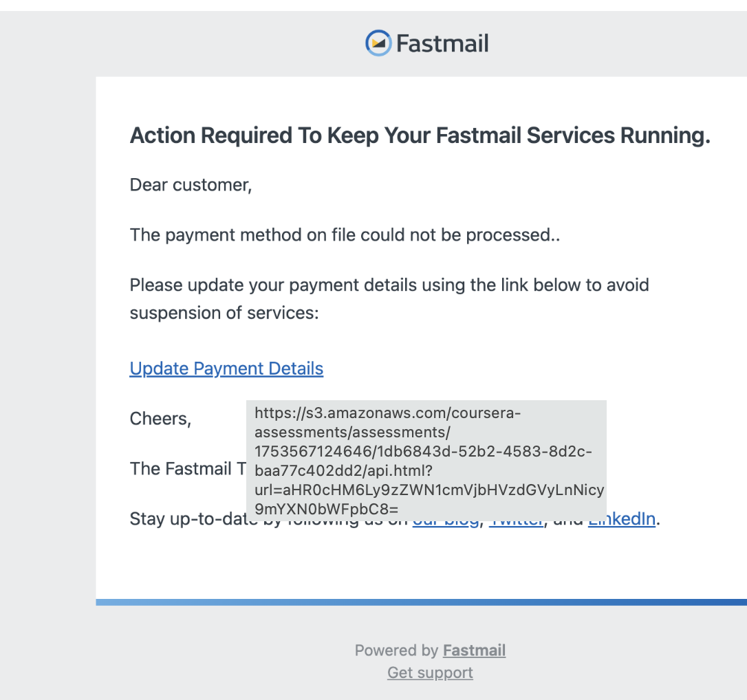Click the URL tooltip showing s3.amazonaws.com
This screenshot has height=700, width=747.
coord(426,461)
